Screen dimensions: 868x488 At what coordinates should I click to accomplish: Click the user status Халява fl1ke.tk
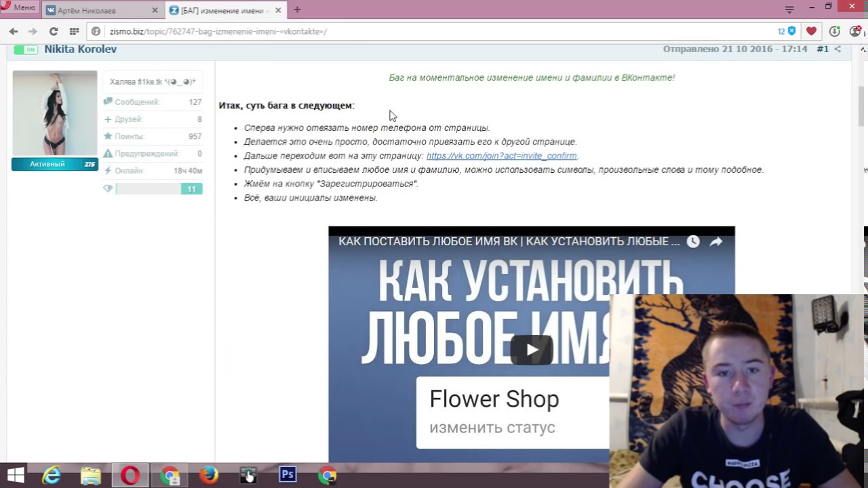(153, 82)
